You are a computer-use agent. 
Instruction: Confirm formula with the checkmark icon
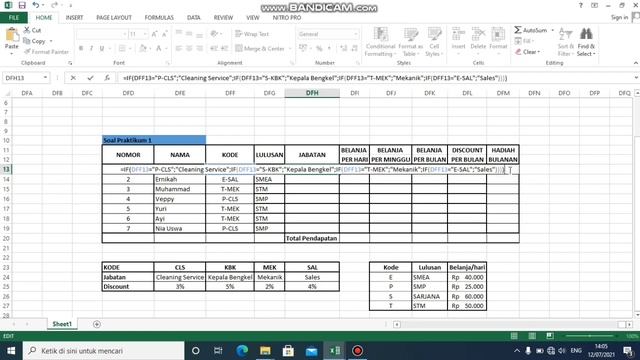(90, 78)
